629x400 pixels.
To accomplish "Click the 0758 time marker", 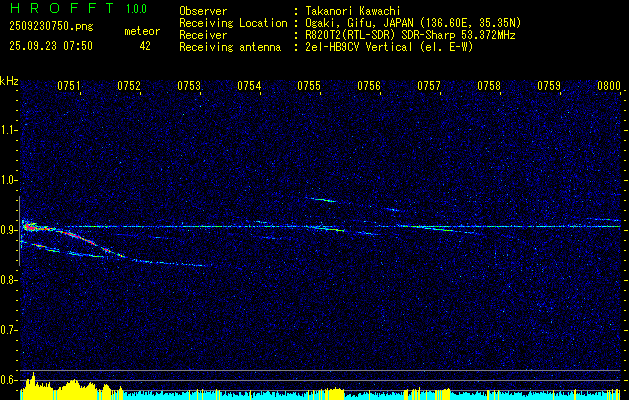I will pos(489,86).
